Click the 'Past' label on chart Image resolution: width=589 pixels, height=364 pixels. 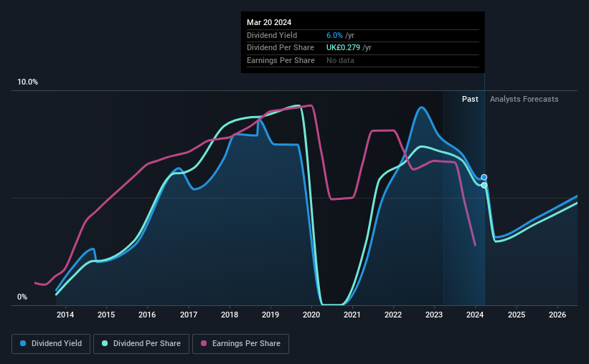[470, 99]
